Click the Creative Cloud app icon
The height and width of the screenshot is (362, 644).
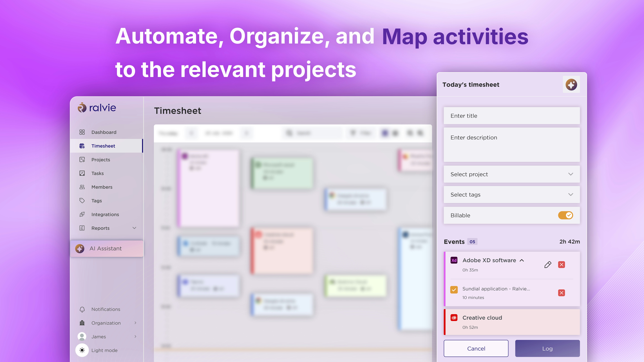[x=454, y=318]
